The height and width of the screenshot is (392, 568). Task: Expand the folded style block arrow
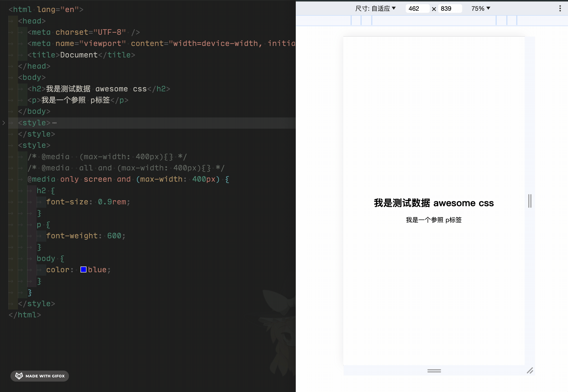pos(4,123)
